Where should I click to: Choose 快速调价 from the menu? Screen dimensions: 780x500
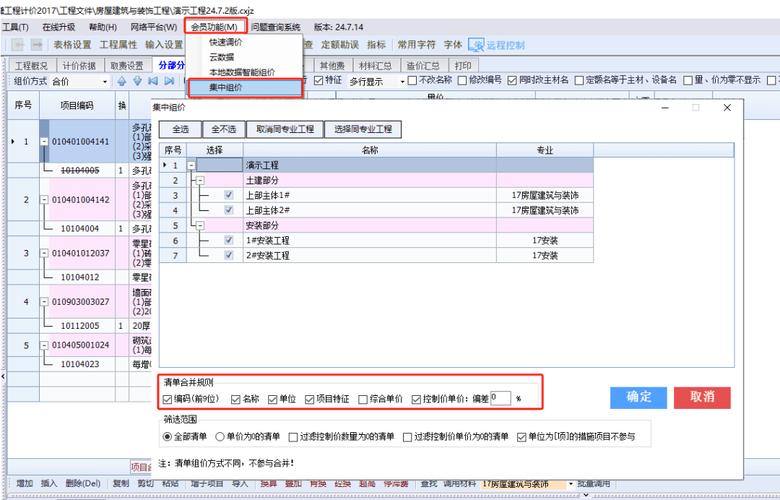(225, 42)
